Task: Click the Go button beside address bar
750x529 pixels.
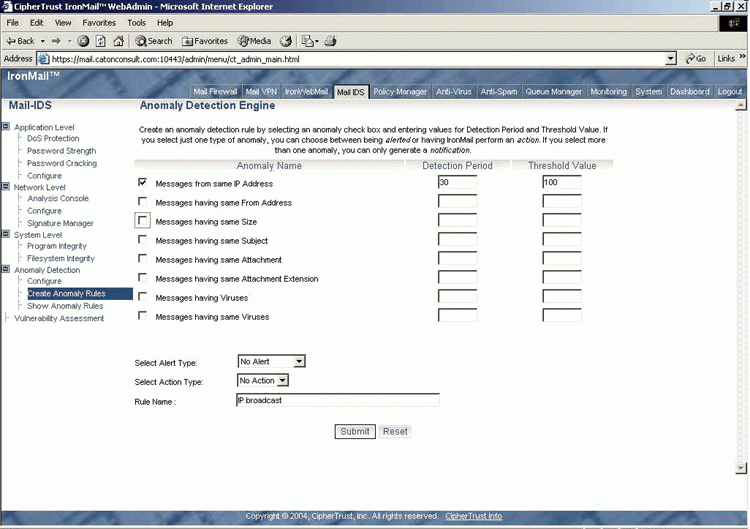Action: click(695, 59)
